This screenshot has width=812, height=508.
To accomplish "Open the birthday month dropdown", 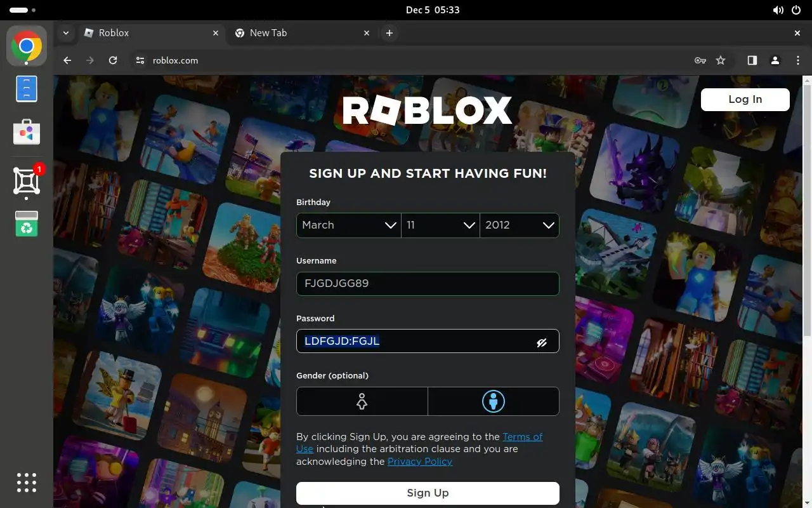I will (x=349, y=225).
